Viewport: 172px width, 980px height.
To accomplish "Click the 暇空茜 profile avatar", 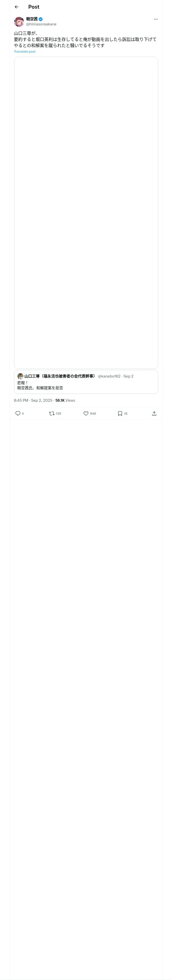I will (19, 22).
